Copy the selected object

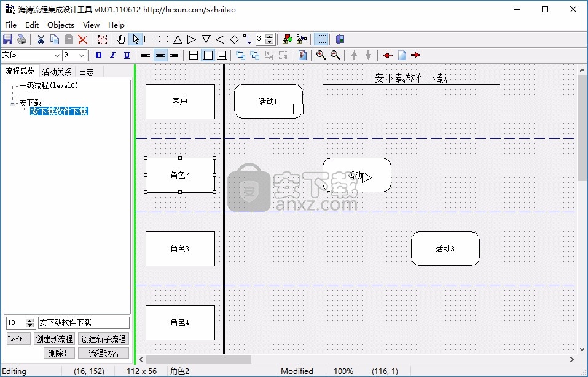tap(55, 39)
